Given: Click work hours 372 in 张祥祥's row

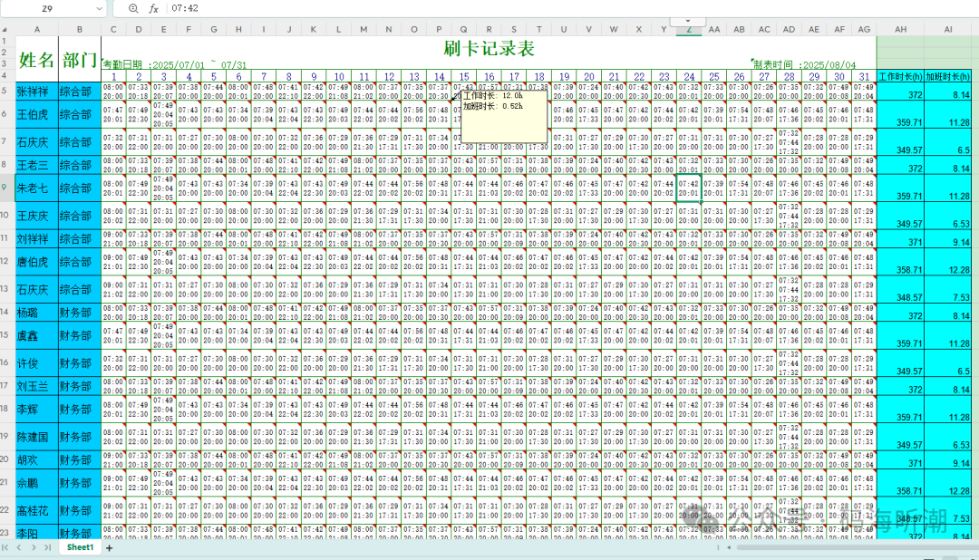Looking at the screenshot, I should [900, 92].
